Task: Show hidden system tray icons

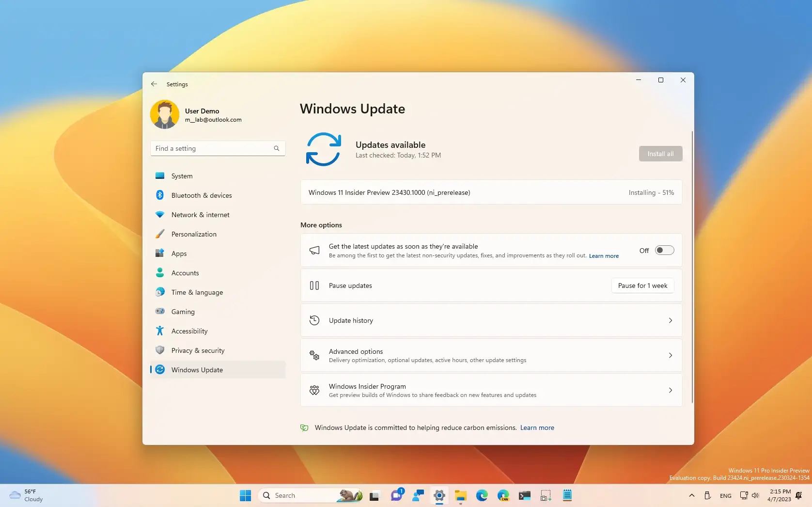Action: [692, 495]
